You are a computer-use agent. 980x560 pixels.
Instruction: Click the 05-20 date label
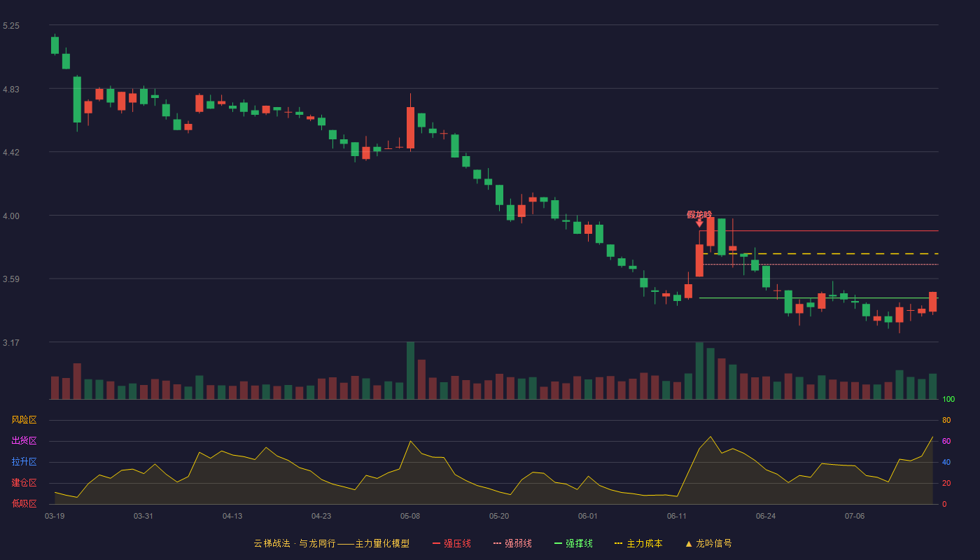pos(499,516)
